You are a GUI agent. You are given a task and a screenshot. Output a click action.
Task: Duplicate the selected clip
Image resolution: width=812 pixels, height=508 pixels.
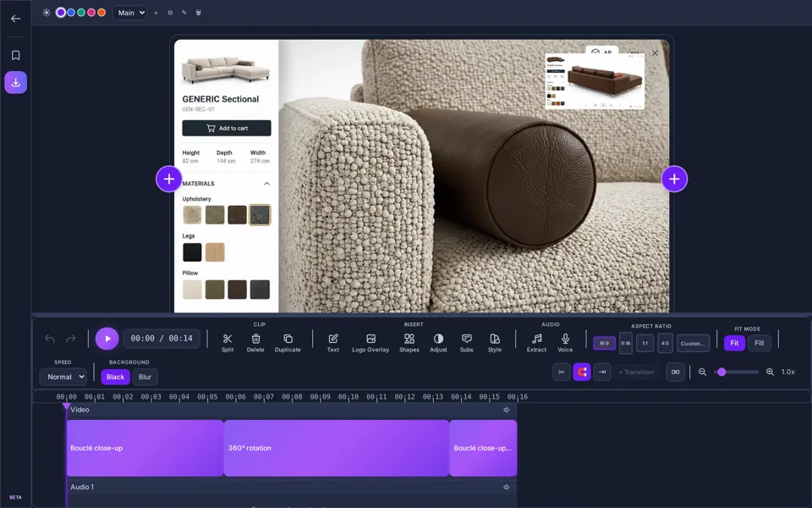point(288,343)
